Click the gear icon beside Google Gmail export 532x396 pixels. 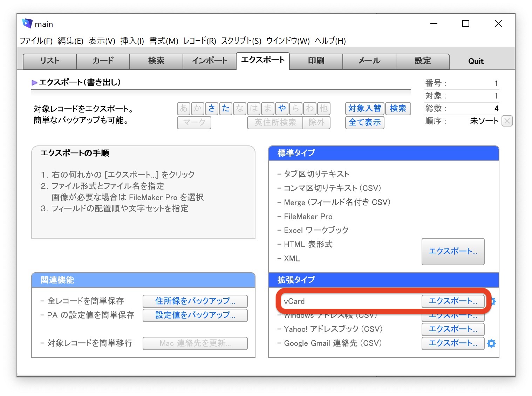click(x=491, y=343)
